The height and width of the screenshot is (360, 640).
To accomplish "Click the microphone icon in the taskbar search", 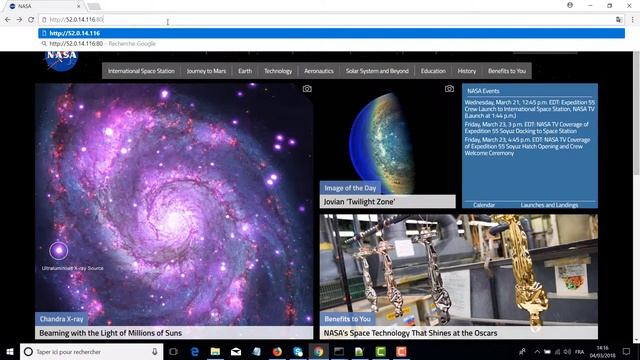I will click(155, 351).
